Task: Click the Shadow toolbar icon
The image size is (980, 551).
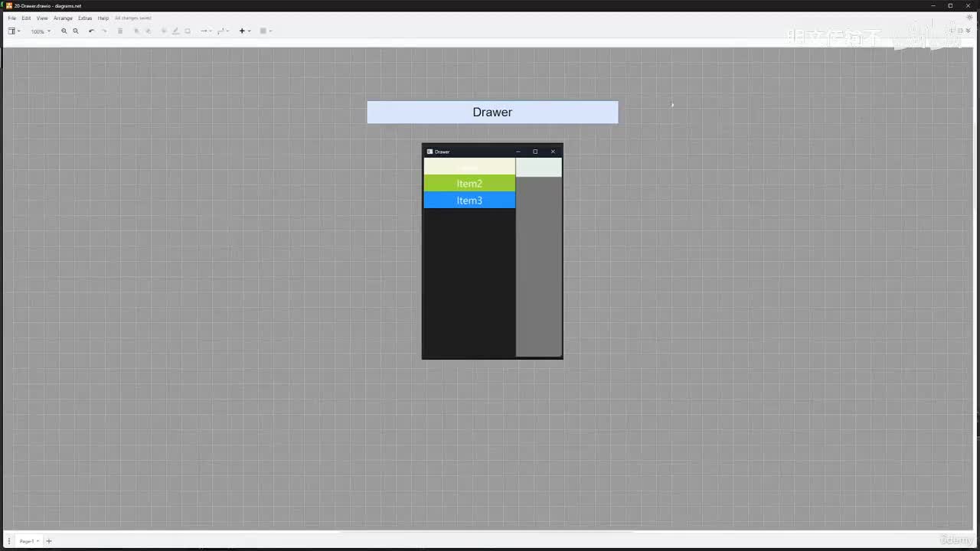Action: [x=188, y=31]
